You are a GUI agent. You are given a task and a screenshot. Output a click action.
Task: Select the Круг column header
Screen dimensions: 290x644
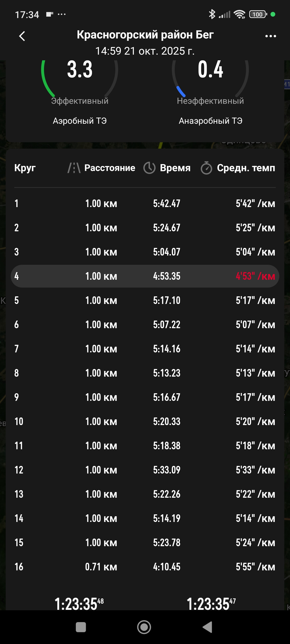click(x=25, y=168)
